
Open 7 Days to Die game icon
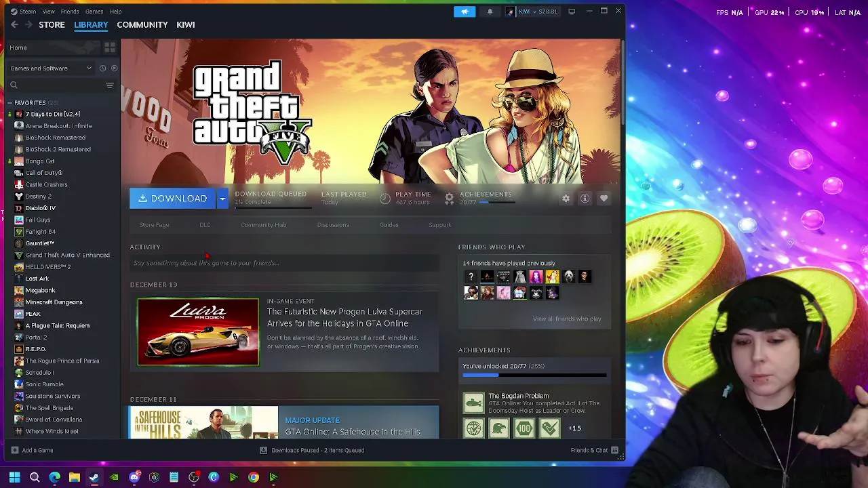[19, 114]
